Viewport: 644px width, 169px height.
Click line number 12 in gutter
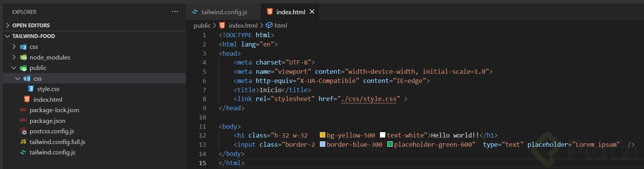click(x=202, y=135)
